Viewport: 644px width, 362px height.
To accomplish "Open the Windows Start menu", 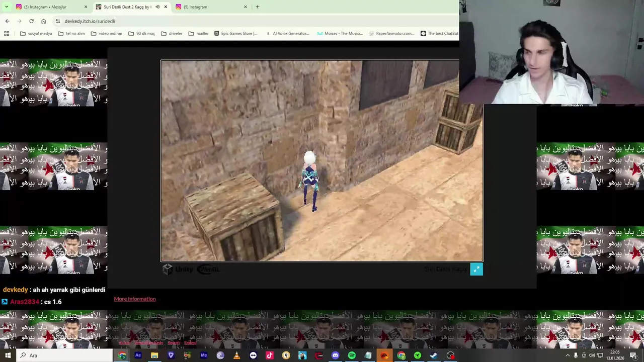I will pyautogui.click(x=8, y=355).
